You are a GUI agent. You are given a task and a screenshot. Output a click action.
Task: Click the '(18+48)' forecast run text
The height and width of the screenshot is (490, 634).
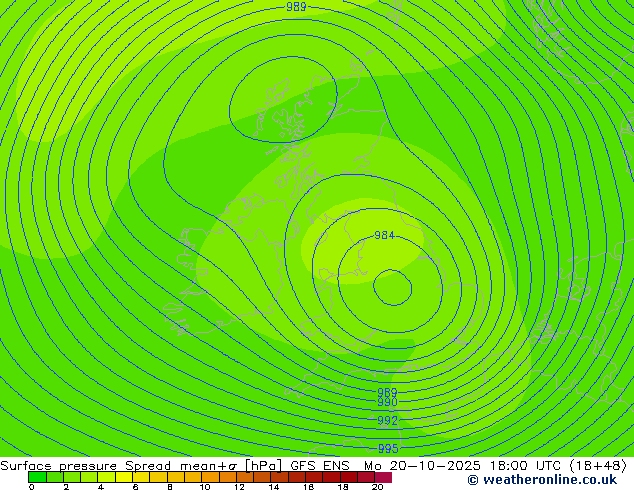click(x=598, y=466)
